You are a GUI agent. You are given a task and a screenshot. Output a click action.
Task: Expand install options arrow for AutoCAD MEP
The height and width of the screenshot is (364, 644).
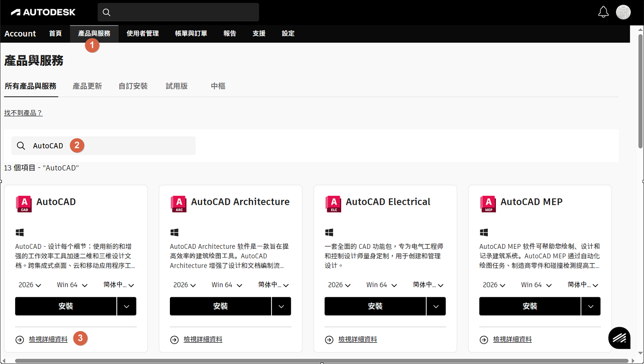591,306
